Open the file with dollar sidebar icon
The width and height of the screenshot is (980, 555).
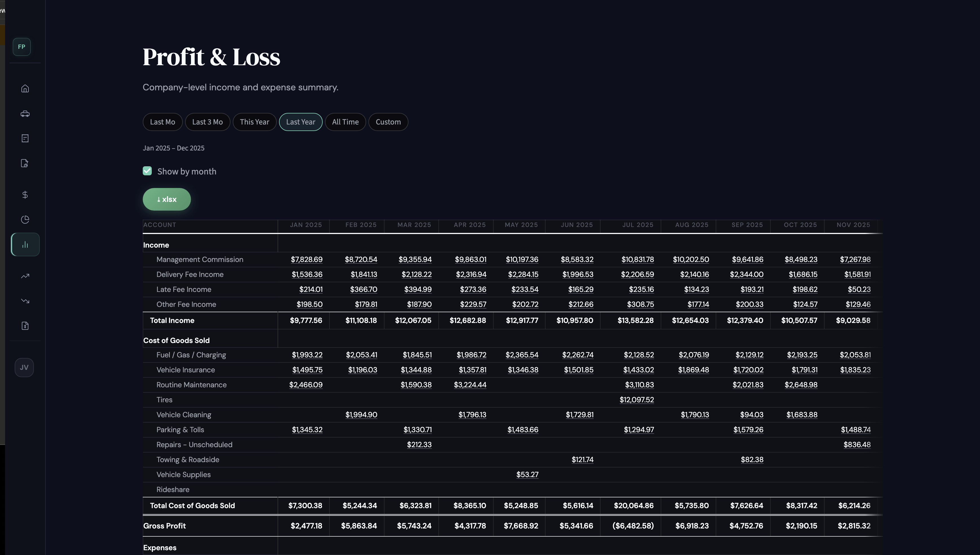pos(25,325)
